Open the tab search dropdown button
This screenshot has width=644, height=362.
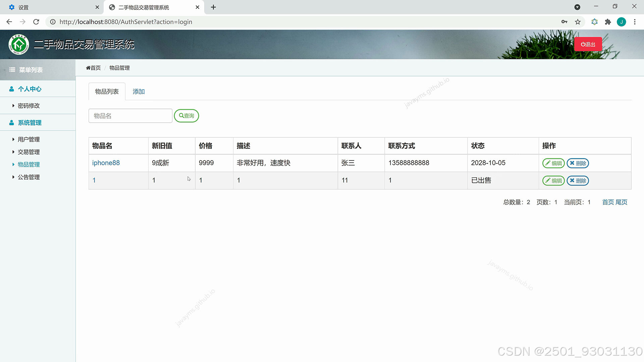click(x=577, y=7)
